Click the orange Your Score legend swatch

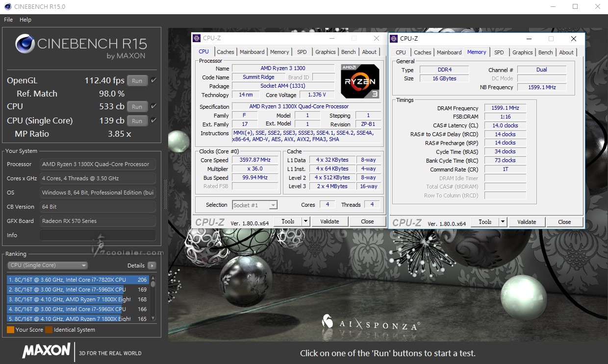click(x=10, y=330)
